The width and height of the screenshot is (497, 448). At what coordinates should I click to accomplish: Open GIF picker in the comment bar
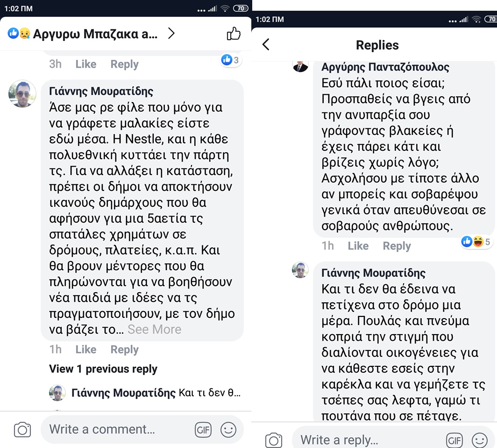point(203,430)
